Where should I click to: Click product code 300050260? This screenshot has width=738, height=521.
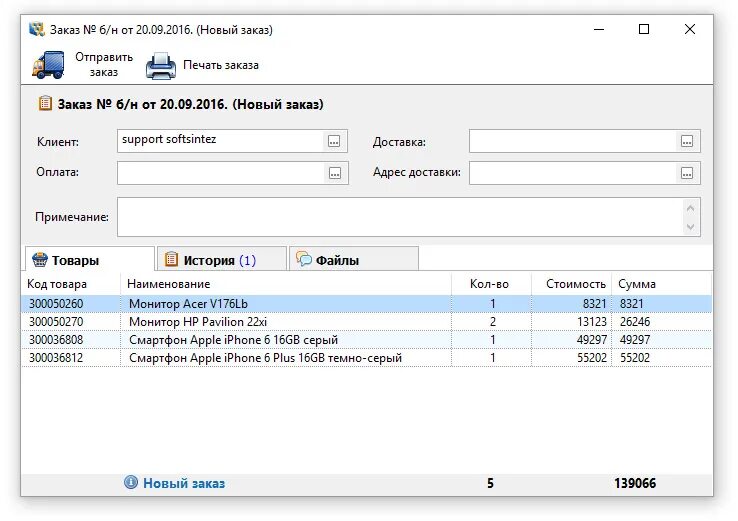click(56, 304)
